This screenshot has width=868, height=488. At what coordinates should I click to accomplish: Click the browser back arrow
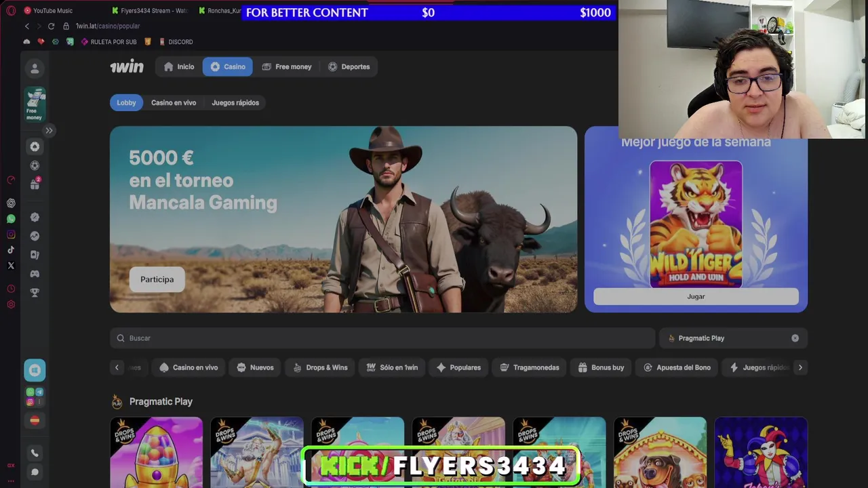point(27,26)
